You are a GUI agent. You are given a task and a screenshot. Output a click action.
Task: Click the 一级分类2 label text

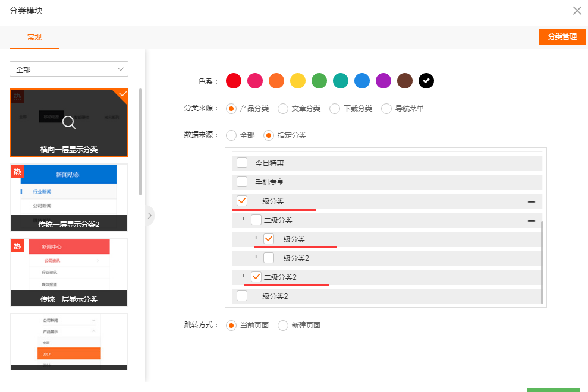click(272, 296)
